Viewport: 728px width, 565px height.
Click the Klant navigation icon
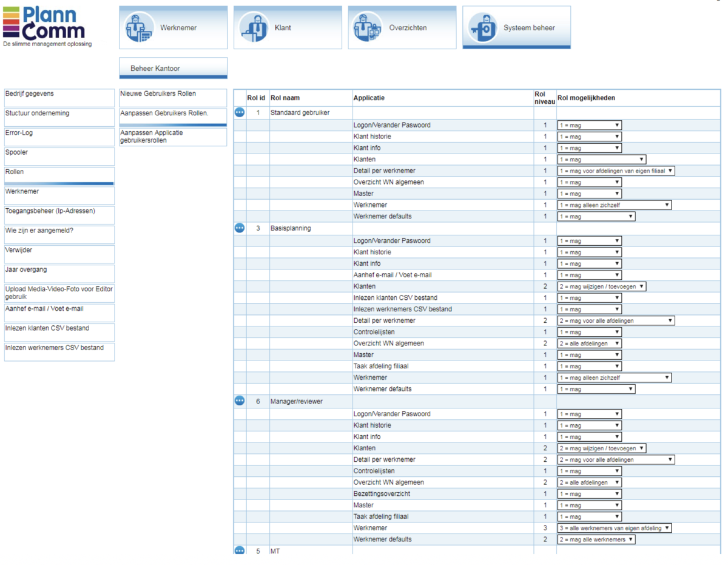(254, 27)
